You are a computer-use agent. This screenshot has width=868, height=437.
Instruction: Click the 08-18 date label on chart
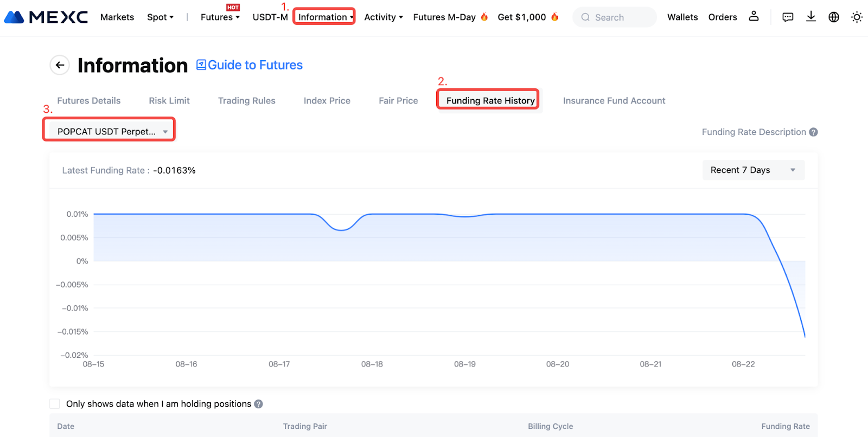tap(372, 364)
